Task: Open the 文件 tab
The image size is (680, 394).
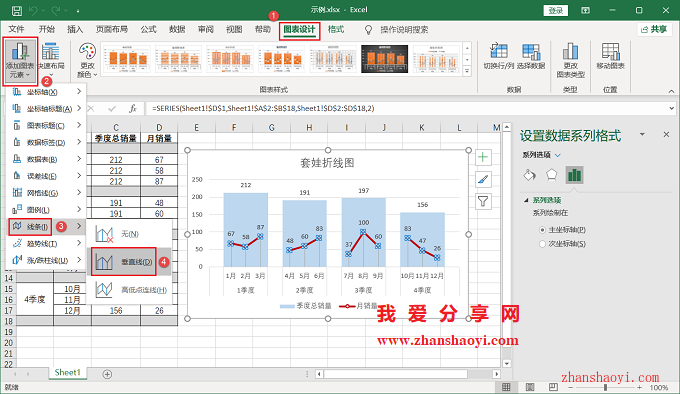Action: (16, 29)
